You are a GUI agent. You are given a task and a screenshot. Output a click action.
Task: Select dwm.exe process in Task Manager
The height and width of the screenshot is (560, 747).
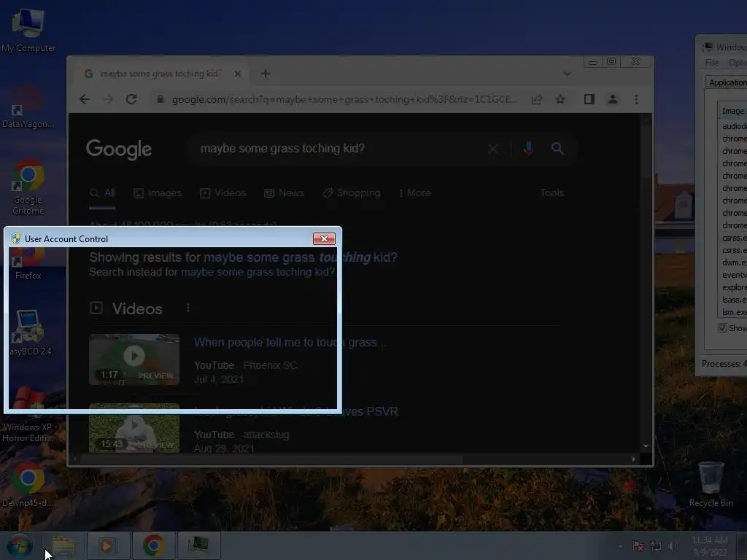pos(734,262)
